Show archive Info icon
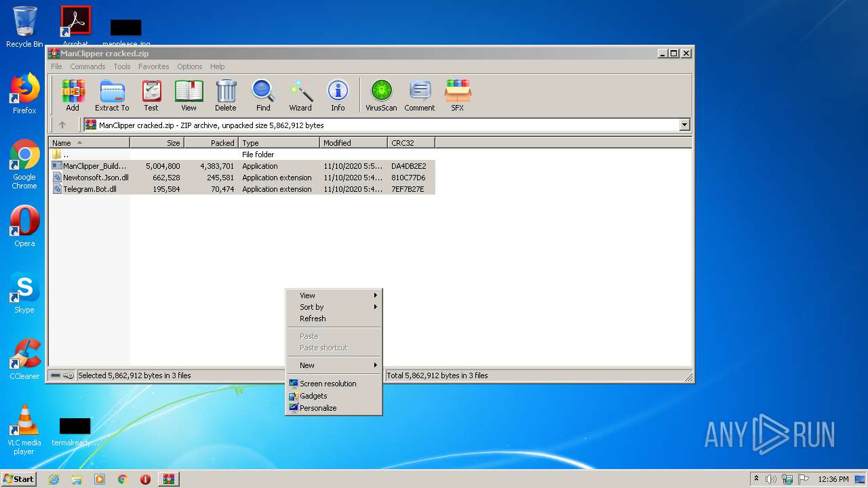Image resolution: width=868 pixels, height=488 pixels. (x=338, y=96)
